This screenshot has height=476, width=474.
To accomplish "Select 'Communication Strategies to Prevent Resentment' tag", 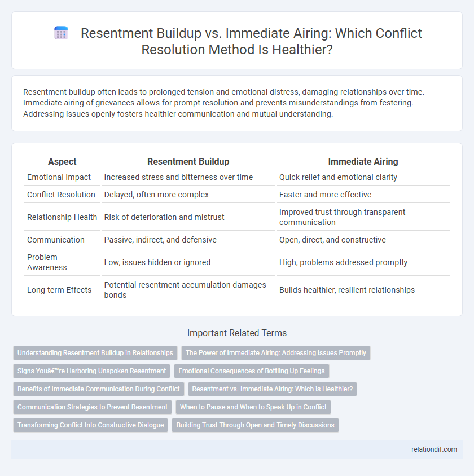I will tap(93, 407).
